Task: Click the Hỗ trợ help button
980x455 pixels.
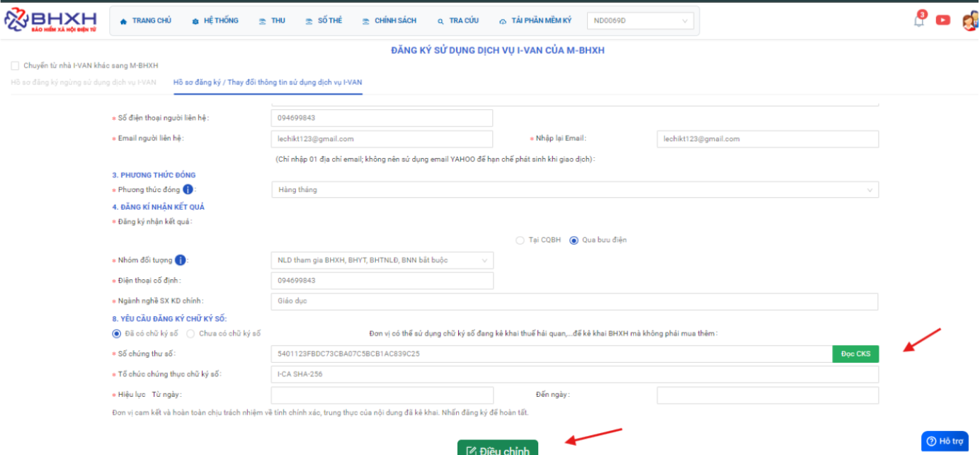Action: click(945, 442)
